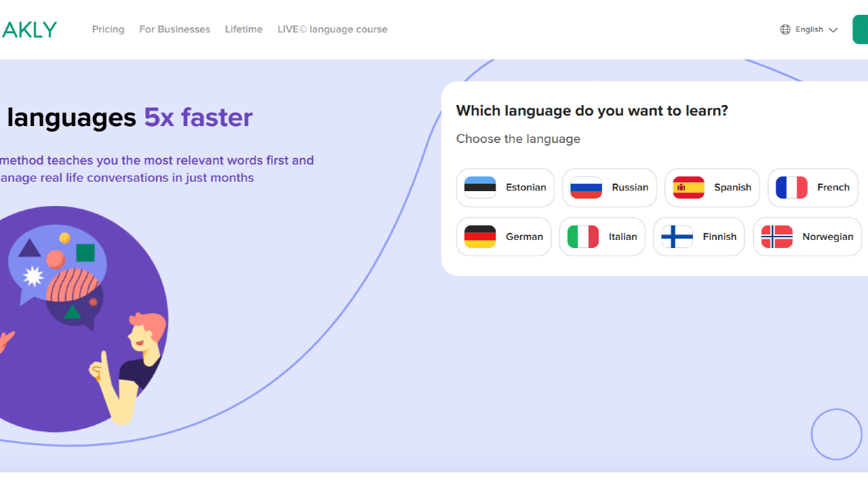Go to For Businesses page
Screen dimensions: 868x488
[174, 29]
